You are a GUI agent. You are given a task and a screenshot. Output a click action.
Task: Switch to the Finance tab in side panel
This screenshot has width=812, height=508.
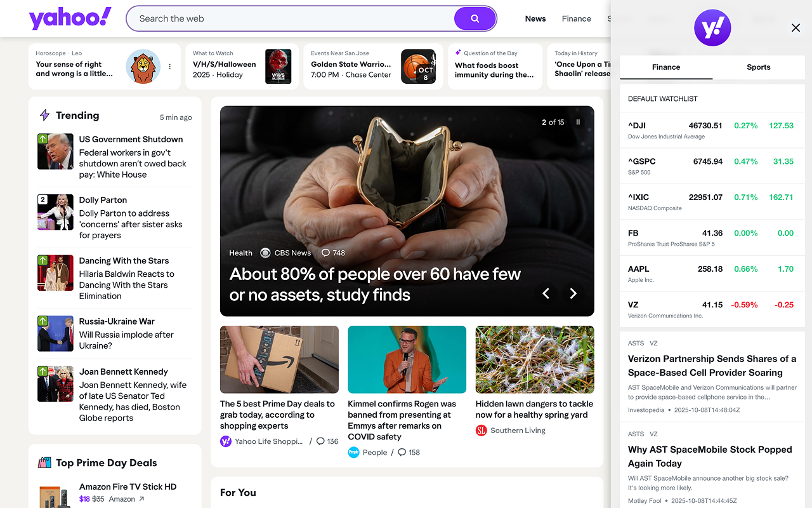(x=666, y=67)
